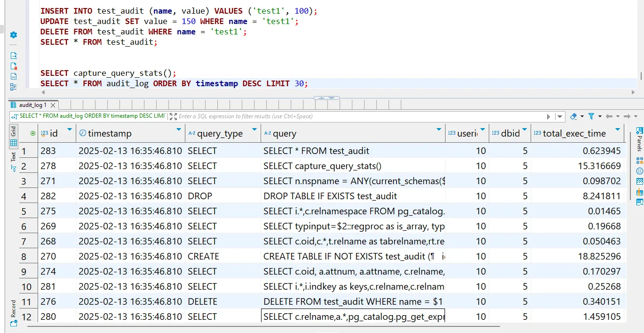This screenshot has height=333, width=644.
Task: Click the export script icon in left gutter
Action: pos(13,56)
